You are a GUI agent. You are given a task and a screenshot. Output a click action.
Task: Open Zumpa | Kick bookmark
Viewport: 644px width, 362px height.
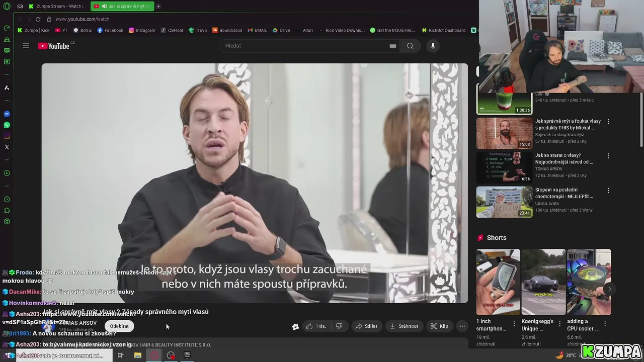pyautogui.click(x=34, y=30)
